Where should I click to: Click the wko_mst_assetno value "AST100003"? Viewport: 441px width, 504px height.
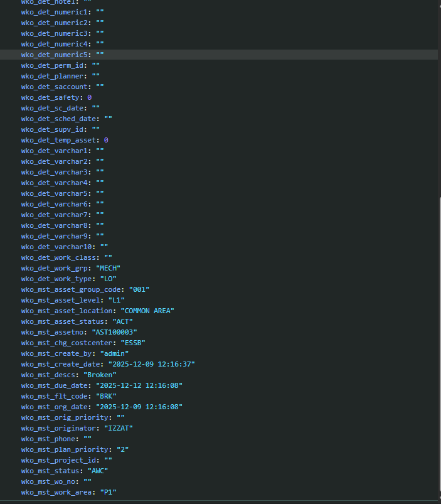point(114,332)
